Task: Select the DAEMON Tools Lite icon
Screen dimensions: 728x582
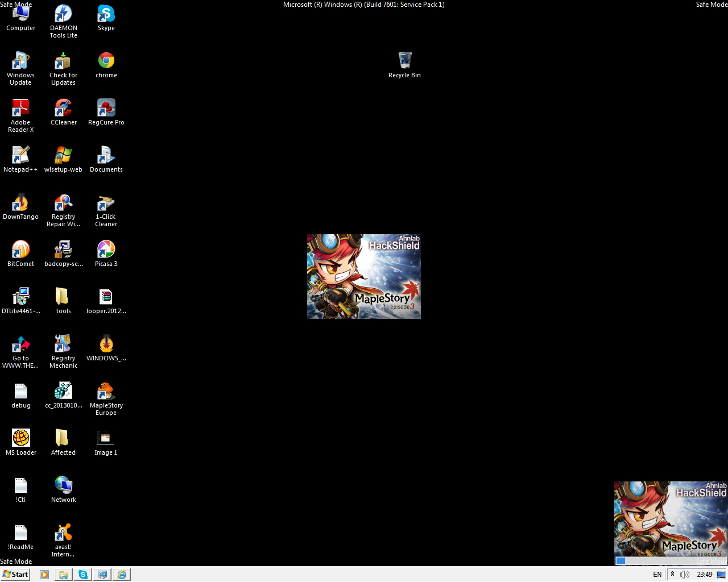Action: (63, 22)
